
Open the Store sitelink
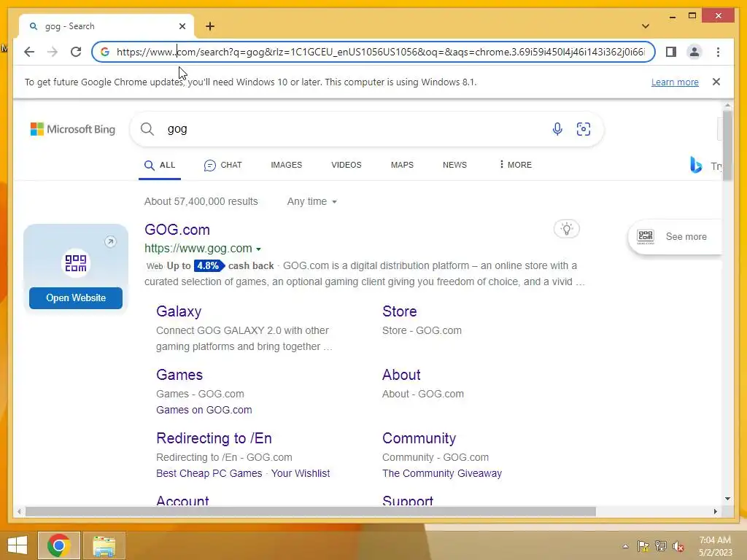tap(399, 311)
